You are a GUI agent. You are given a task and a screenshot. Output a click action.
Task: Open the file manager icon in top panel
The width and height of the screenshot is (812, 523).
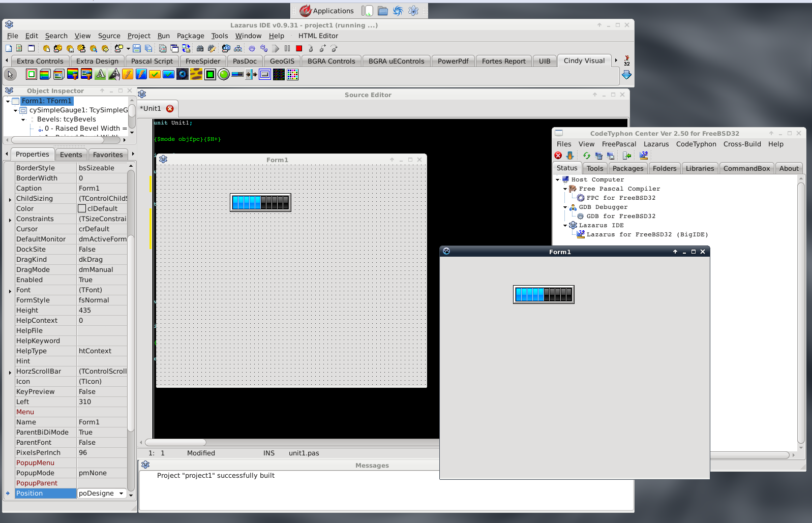point(383,11)
